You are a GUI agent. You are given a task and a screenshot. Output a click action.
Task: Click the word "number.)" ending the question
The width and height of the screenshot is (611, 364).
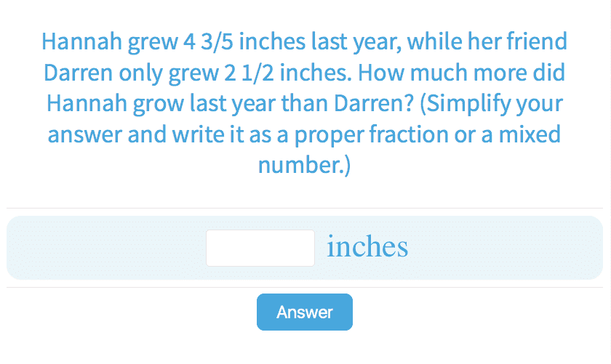pyautogui.click(x=304, y=165)
